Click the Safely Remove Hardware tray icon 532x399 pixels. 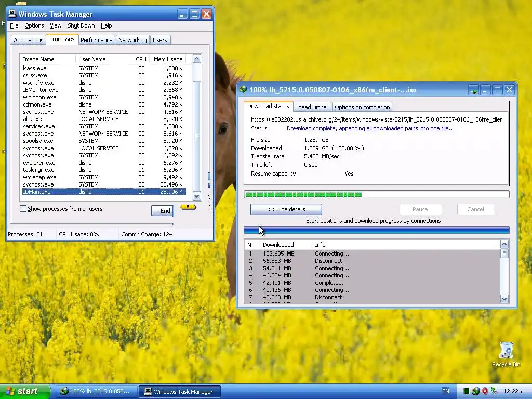pos(495,391)
